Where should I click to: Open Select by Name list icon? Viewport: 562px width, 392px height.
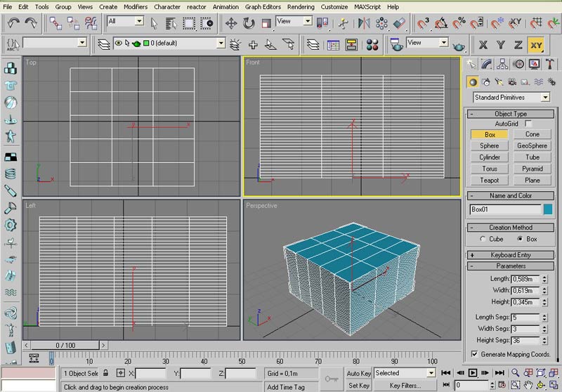click(171, 24)
